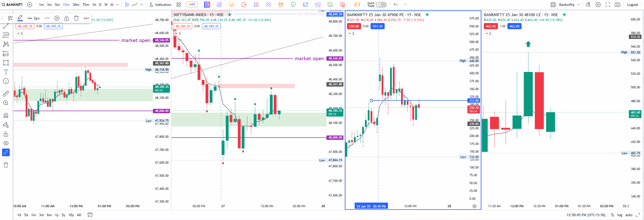Redo the last chart action
Screen dimensions: 644x220
point(405,5)
